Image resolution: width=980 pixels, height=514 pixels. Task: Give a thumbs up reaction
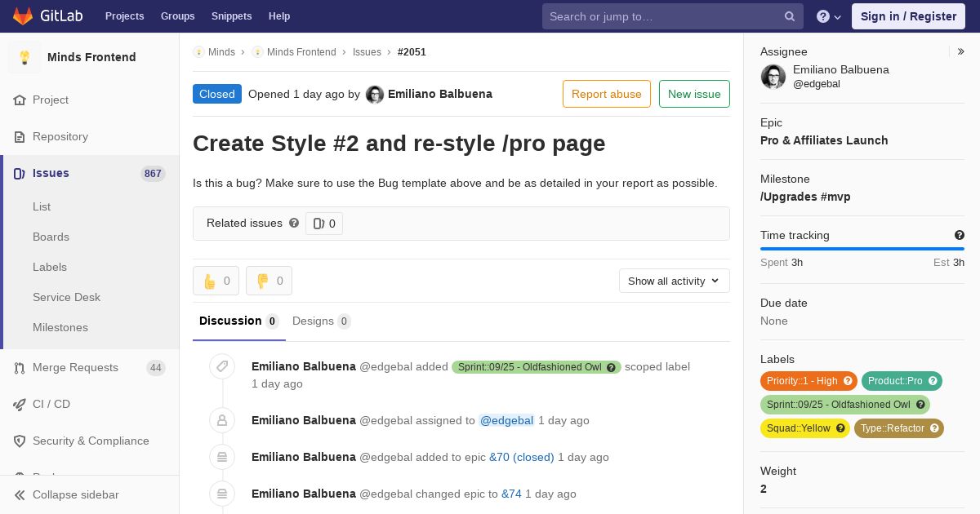click(x=216, y=281)
